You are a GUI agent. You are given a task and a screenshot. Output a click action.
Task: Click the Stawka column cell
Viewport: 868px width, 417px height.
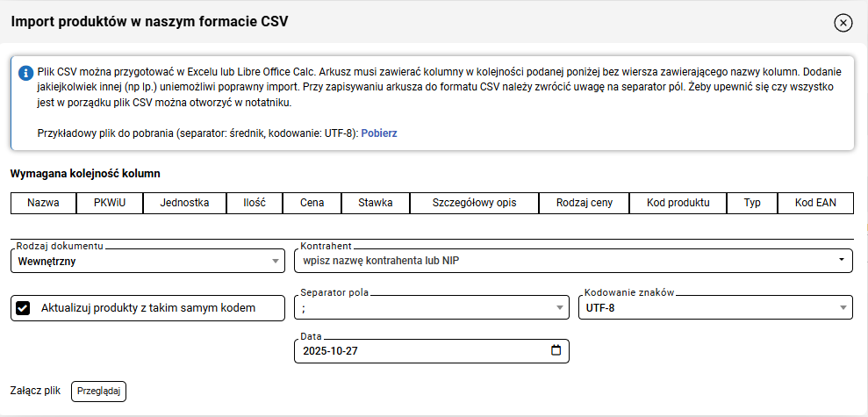click(x=376, y=203)
